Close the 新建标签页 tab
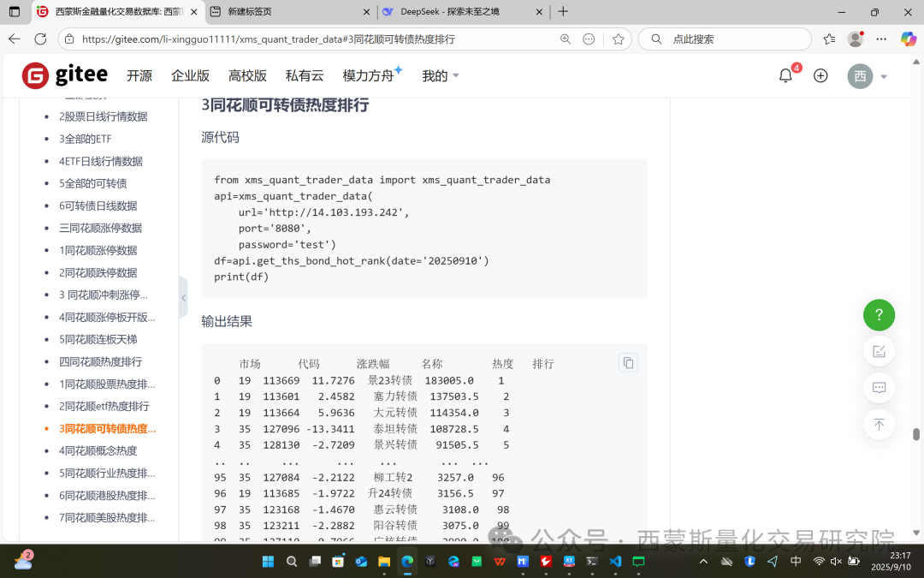Image resolution: width=924 pixels, height=578 pixels. (x=366, y=12)
